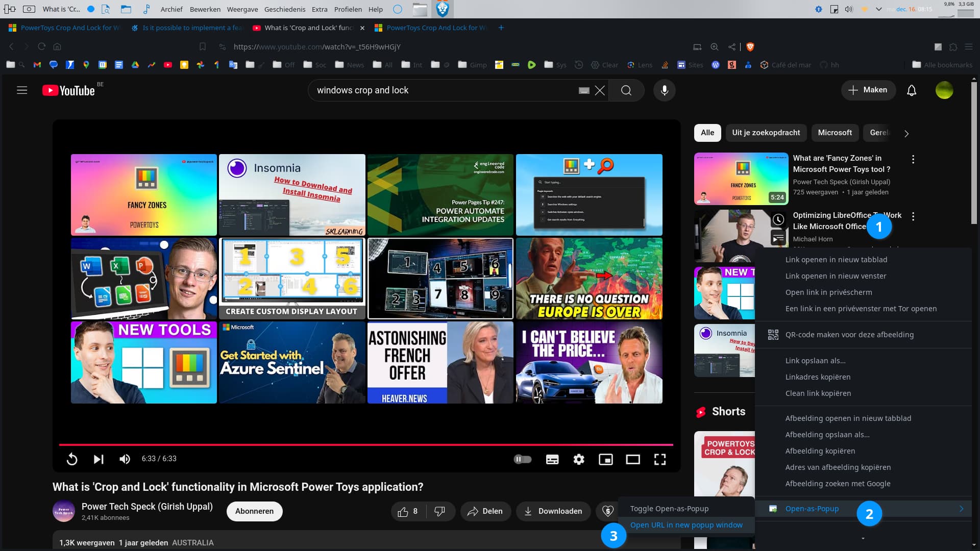
Task: Choose 'Link openen in nieuw tabblad'
Action: [836, 260]
